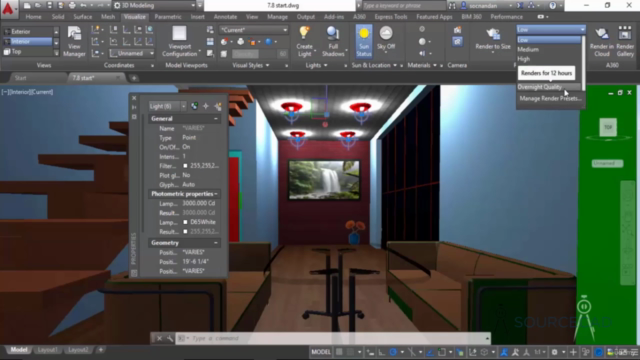Click the Grid display icon in status bar
This screenshot has width=640, height=360.
[x=339, y=352]
